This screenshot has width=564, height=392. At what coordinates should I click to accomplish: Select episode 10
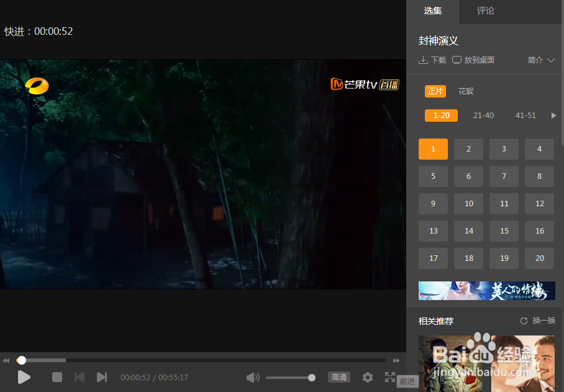pyautogui.click(x=468, y=204)
